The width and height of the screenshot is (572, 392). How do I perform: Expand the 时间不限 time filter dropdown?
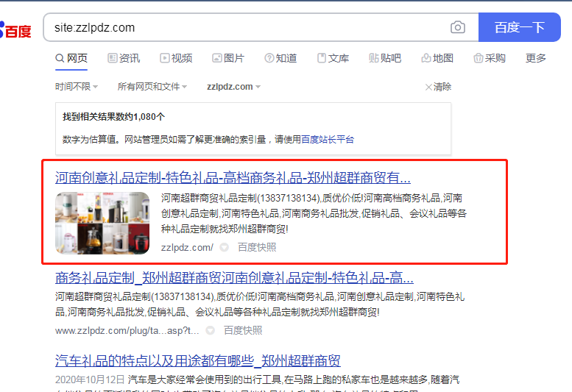(x=76, y=87)
